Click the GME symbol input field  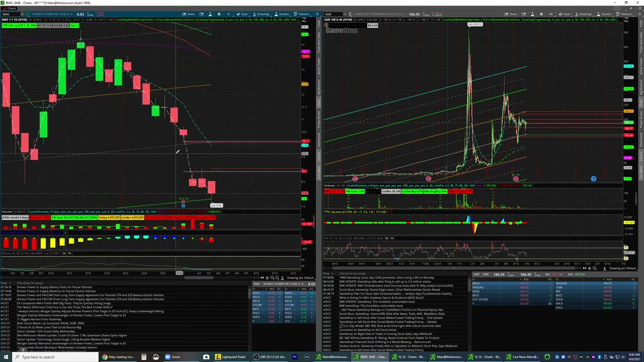pyautogui.click(x=333, y=14)
